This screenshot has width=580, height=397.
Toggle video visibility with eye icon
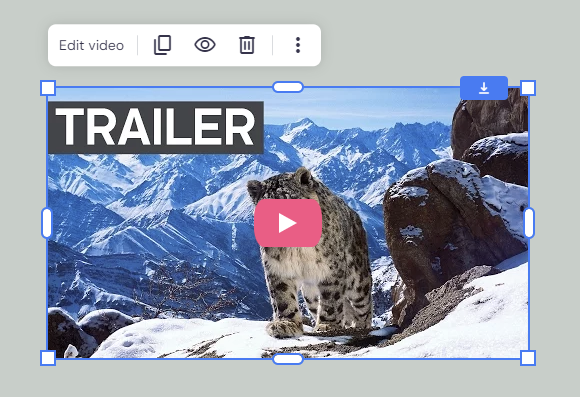tap(205, 45)
